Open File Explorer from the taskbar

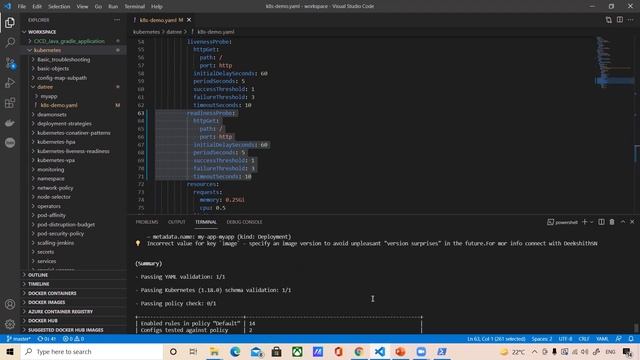[x=214, y=351]
